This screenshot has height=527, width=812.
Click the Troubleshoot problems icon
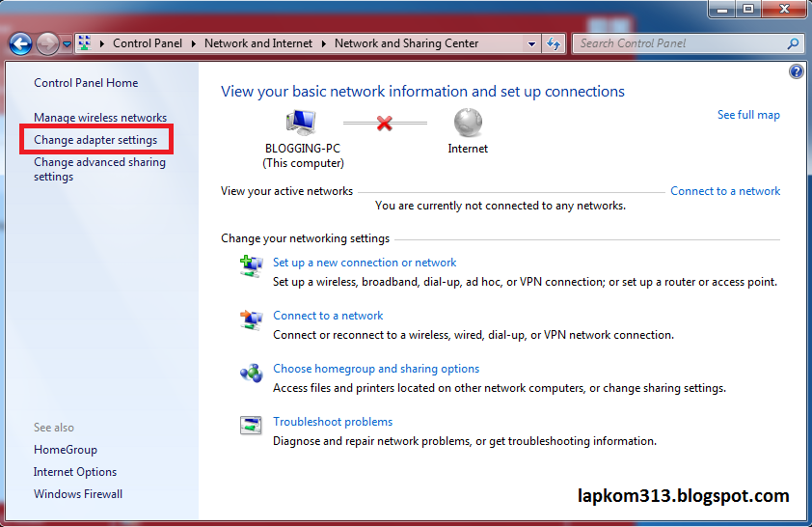[251, 426]
